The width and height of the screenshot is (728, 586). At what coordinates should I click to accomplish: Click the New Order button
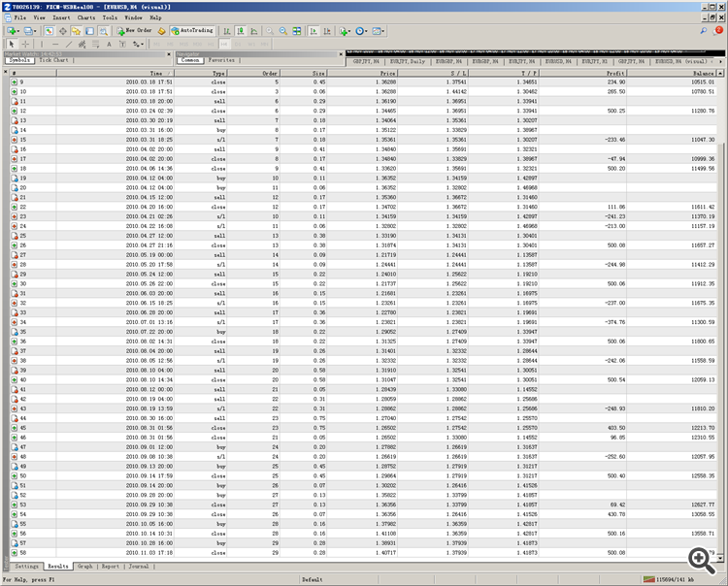(134, 31)
